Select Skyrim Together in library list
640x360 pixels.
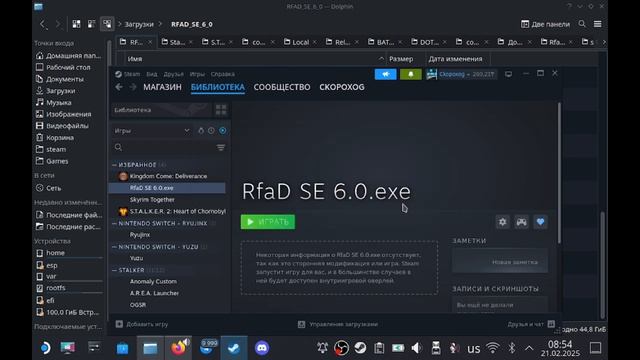[167, 200]
